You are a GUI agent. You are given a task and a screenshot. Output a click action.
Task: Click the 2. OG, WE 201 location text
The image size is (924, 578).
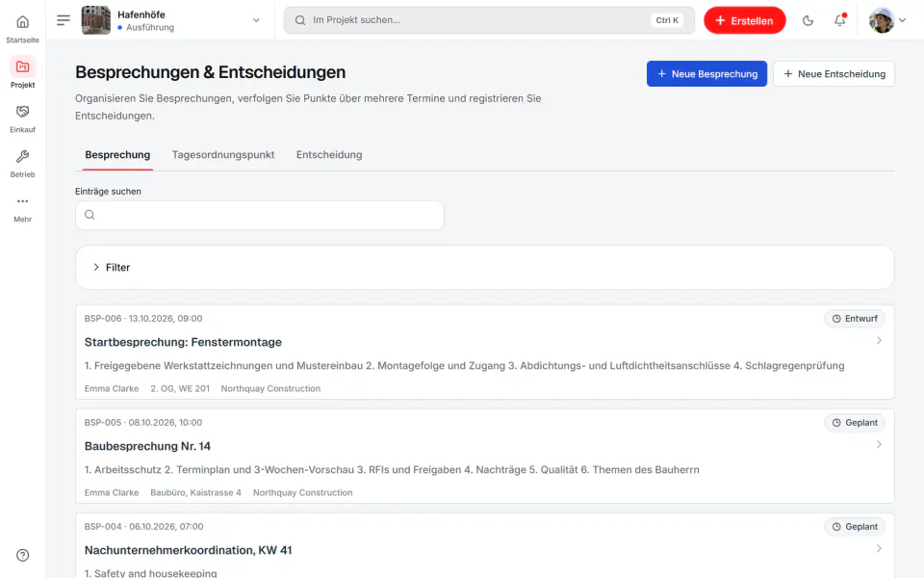click(180, 388)
